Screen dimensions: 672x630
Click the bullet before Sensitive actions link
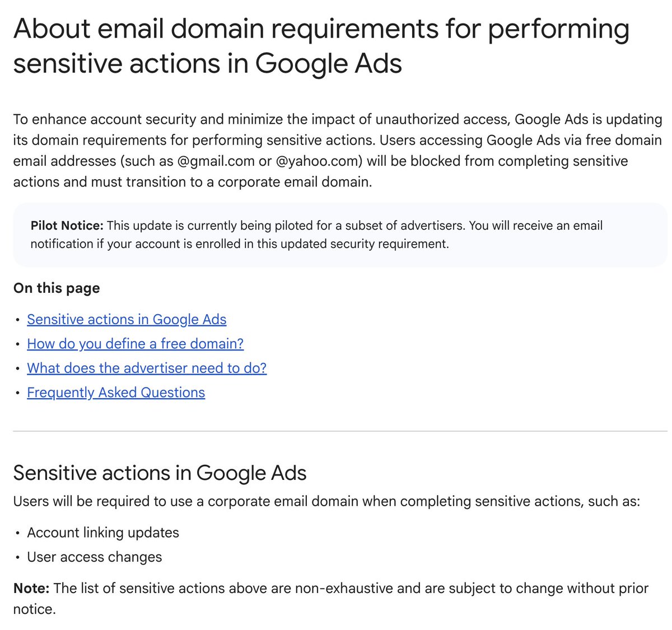pyautogui.click(x=18, y=320)
